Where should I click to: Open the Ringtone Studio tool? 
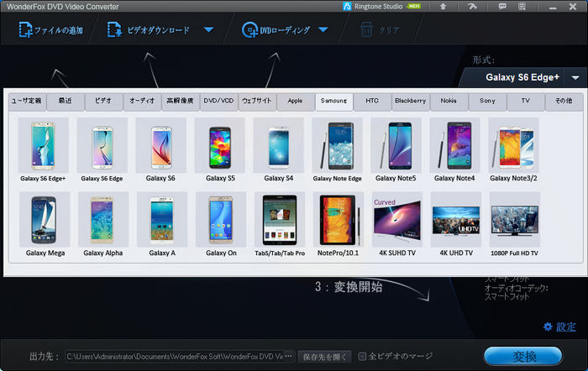click(x=381, y=7)
